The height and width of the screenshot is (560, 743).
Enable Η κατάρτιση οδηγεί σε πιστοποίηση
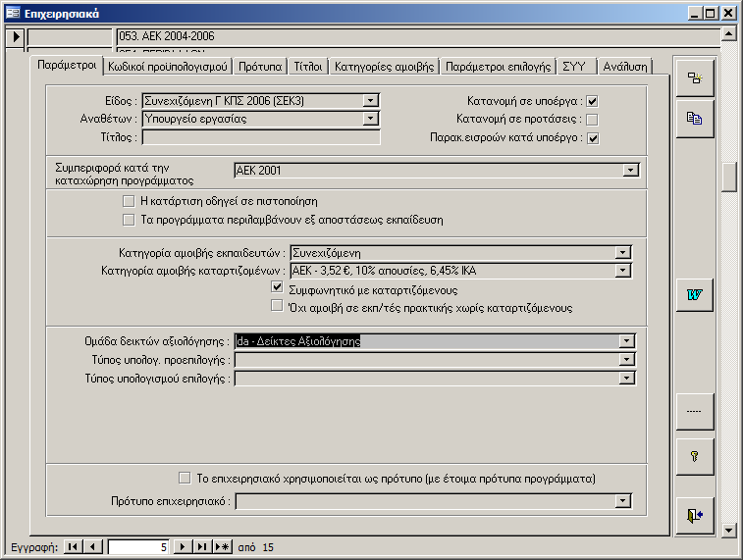(x=128, y=201)
